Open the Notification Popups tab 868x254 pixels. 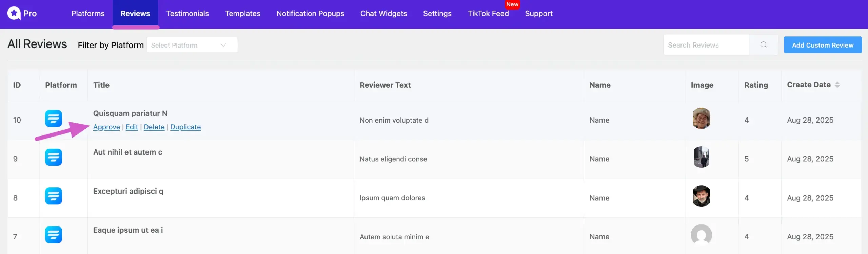pos(310,14)
